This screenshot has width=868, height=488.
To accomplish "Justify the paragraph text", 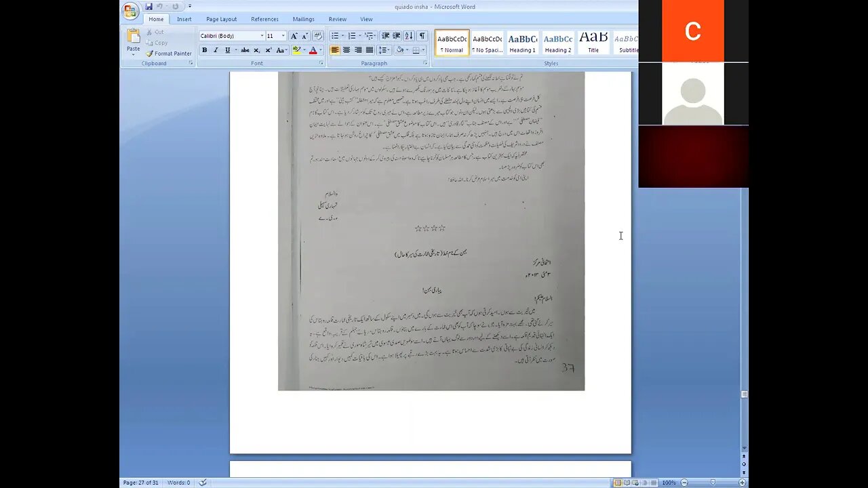I will click(x=370, y=50).
